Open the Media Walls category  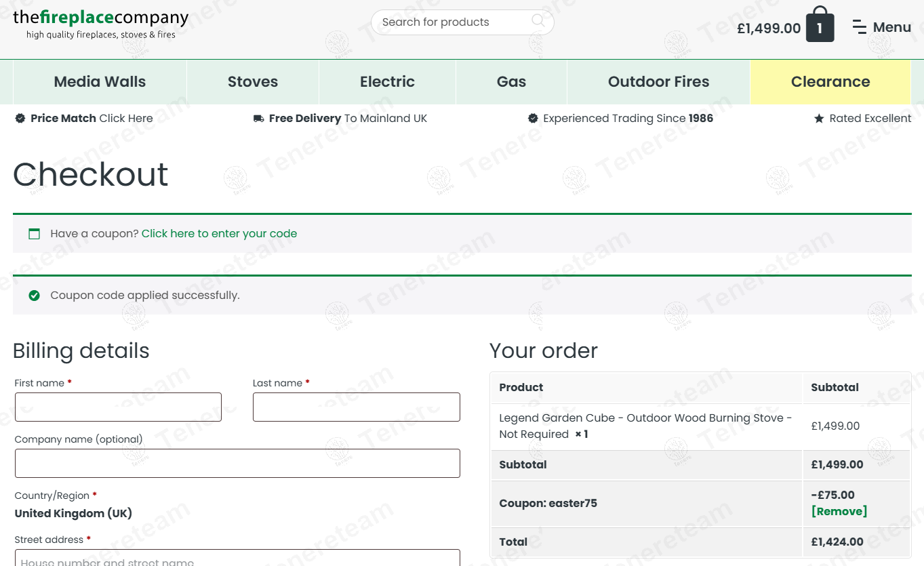tap(100, 82)
